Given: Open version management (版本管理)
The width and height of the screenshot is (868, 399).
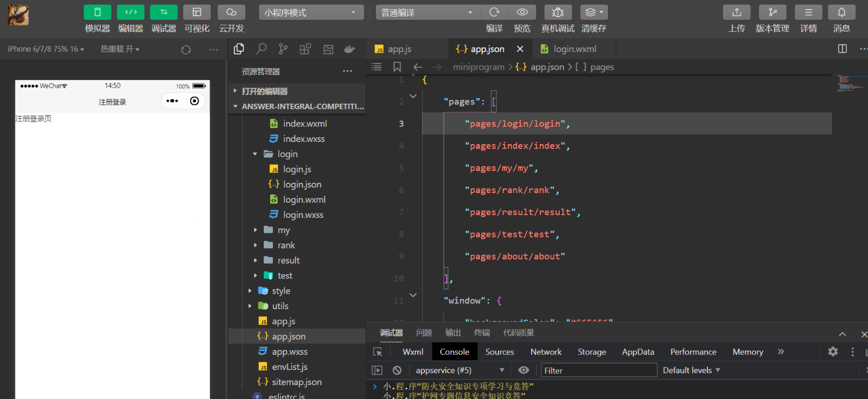Looking at the screenshot, I should click(x=772, y=12).
